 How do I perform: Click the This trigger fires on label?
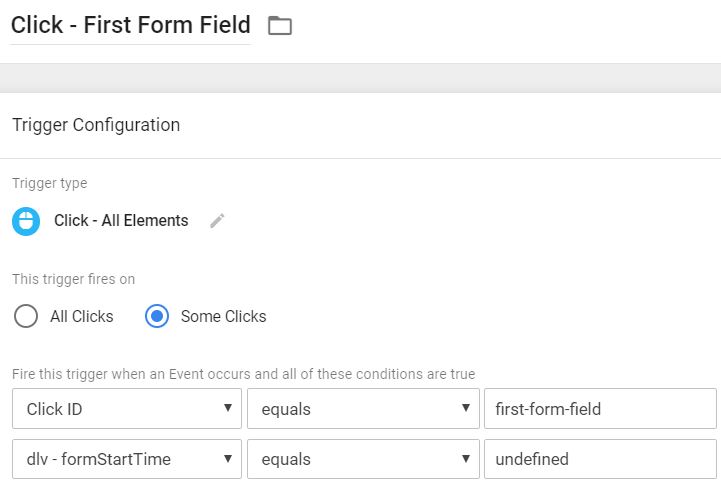(73, 279)
